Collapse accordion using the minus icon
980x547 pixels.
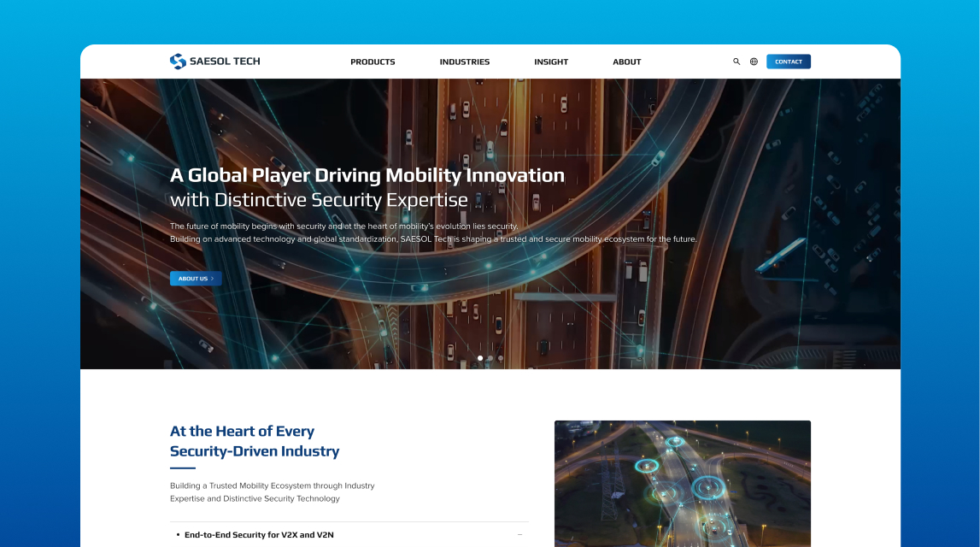519,535
